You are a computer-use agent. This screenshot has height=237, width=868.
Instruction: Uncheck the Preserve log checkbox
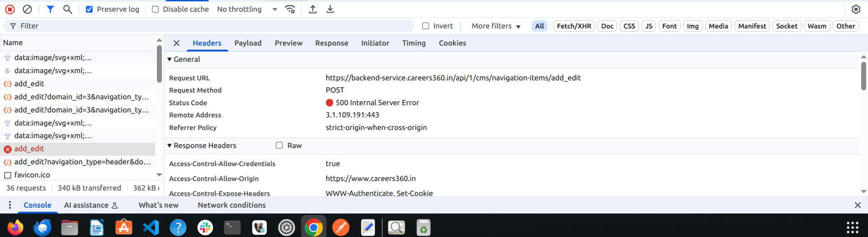click(90, 9)
